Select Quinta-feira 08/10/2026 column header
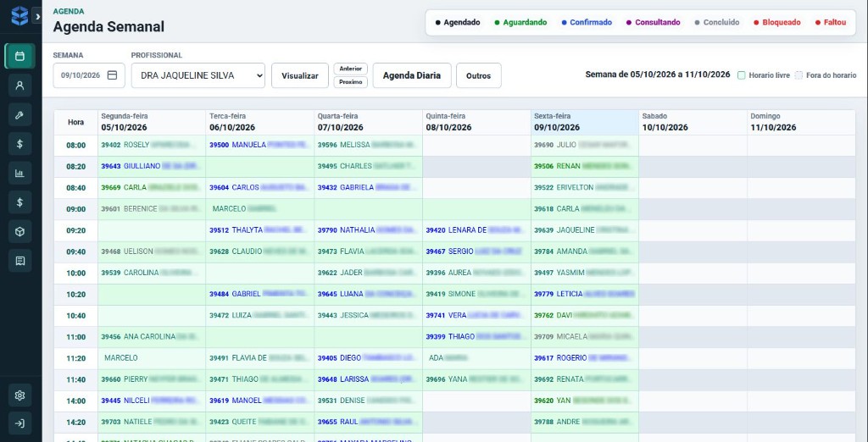Screen dimensions: 868x442 click(476, 122)
